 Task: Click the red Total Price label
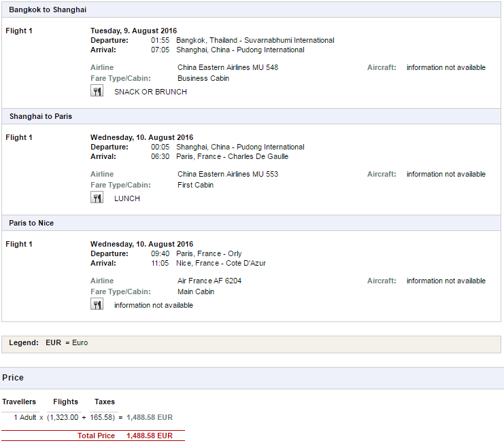(96, 436)
